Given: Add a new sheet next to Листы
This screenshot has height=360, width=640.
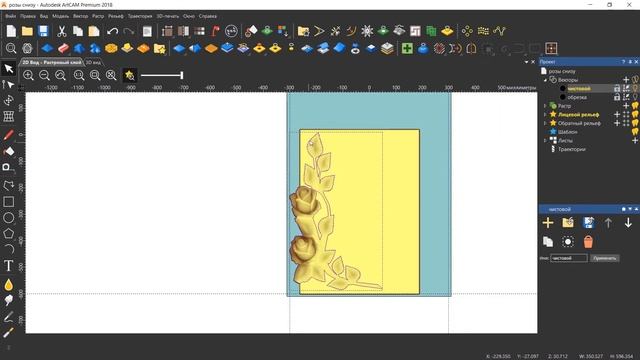Looking at the screenshot, I should (635, 140).
